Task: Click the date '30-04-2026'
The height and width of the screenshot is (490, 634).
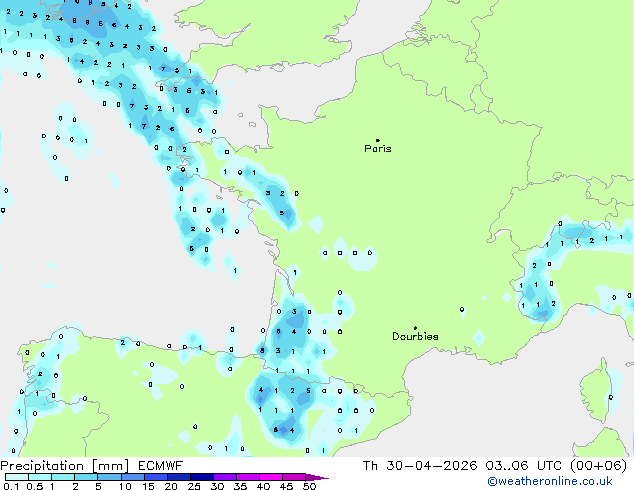Action: click(x=431, y=466)
